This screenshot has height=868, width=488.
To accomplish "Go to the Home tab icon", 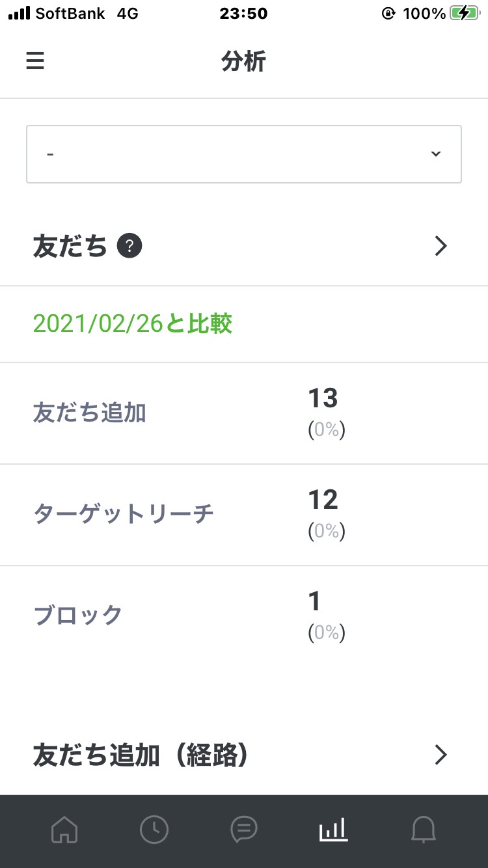I will (x=64, y=830).
